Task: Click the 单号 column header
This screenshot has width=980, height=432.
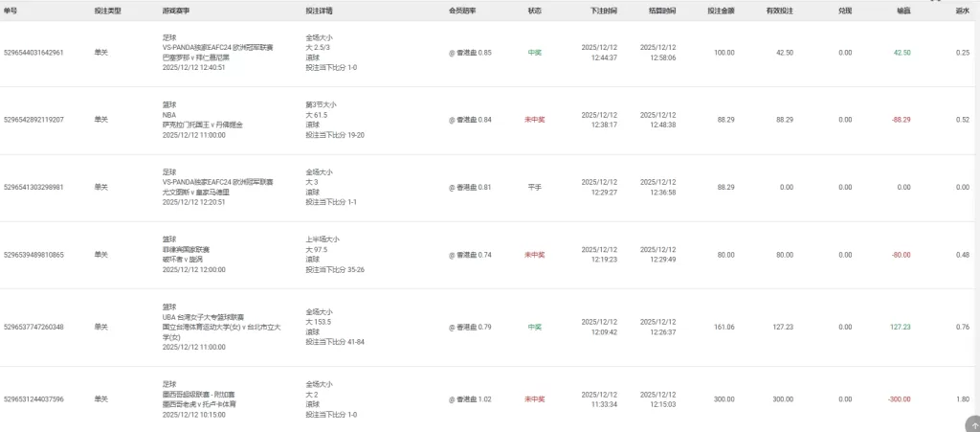Action: pyautogui.click(x=12, y=11)
